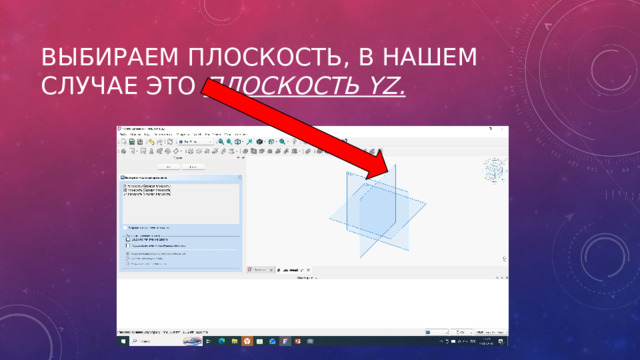Select the second plane row in list

click(147, 190)
